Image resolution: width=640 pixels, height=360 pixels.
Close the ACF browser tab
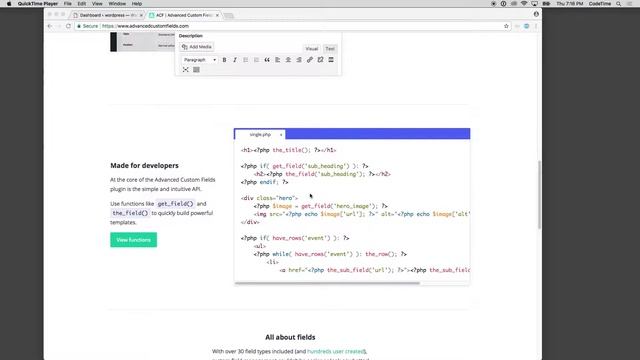[x=217, y=16]
